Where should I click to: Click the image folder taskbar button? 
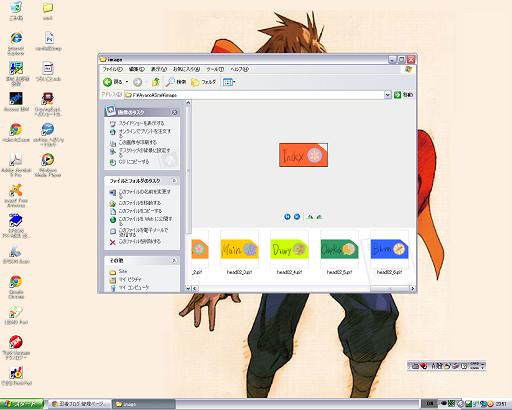pos(143,404)
